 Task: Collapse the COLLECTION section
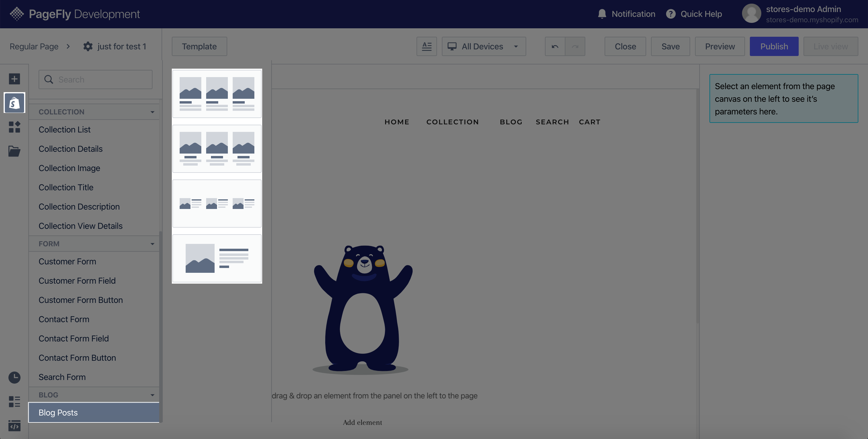(x=152, y=112)
